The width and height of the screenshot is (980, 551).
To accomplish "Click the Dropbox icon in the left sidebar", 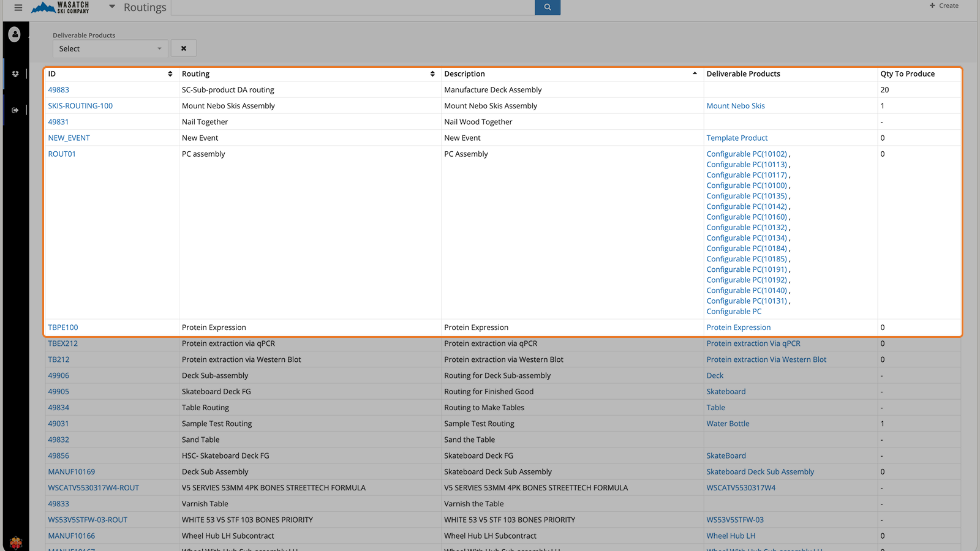I will (15, 73).
